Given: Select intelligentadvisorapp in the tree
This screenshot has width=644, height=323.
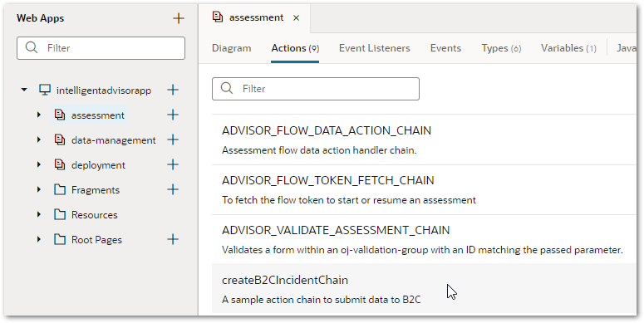Looking at the screenshot, I should (104, 91).
